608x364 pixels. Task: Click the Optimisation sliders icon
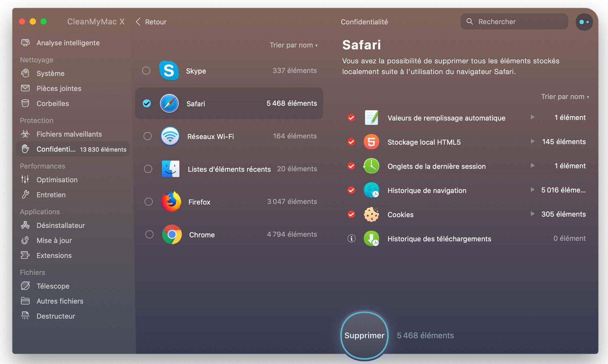click(25, 180)
